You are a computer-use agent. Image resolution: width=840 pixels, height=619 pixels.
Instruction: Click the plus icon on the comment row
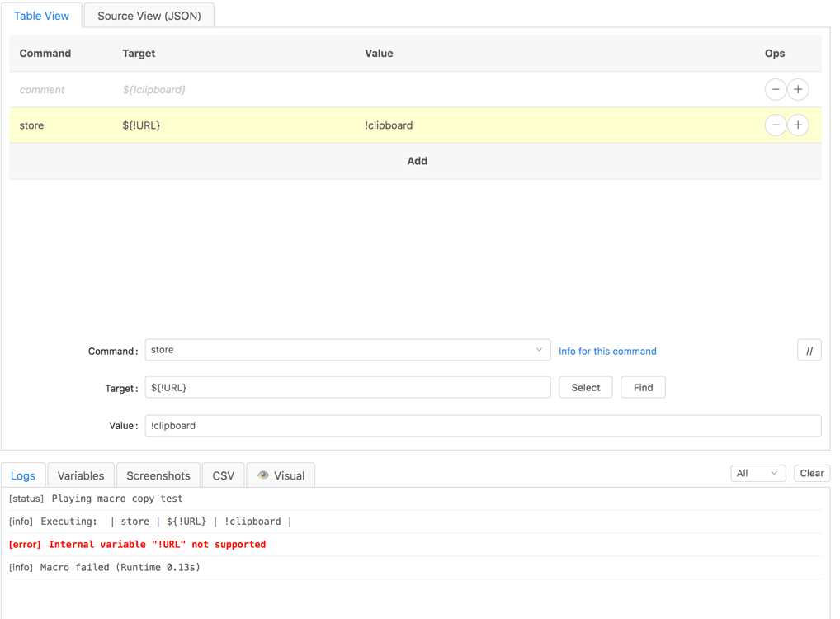(x=798, y=89)
